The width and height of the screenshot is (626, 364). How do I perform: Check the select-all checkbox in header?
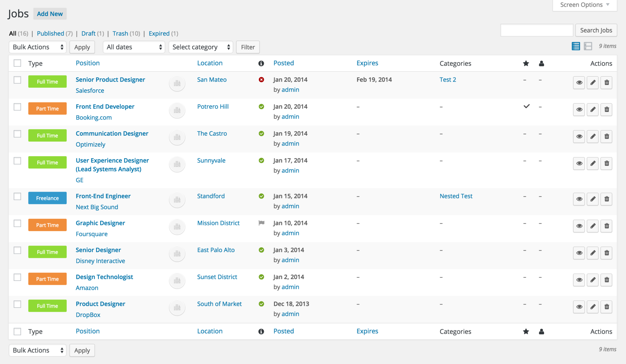point(17,63)
